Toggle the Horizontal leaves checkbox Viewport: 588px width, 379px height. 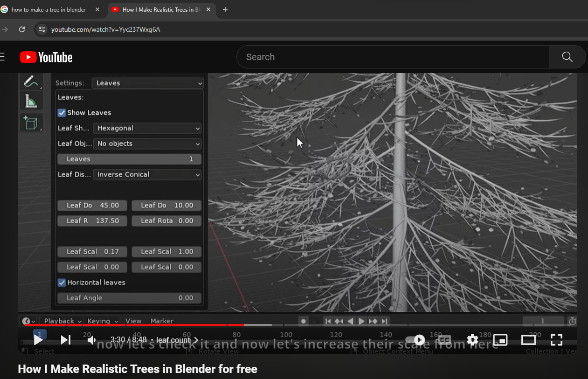pyautogui.click(x=62, y=283)
